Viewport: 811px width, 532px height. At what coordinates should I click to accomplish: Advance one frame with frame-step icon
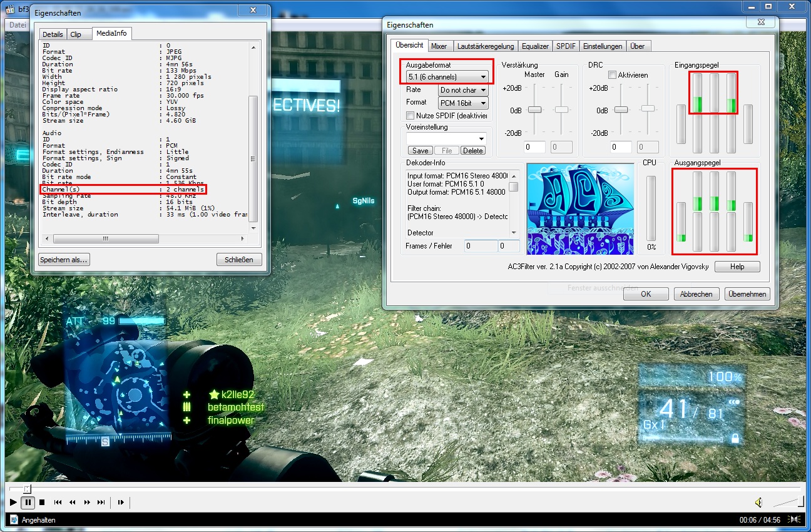tap(121, 502)
